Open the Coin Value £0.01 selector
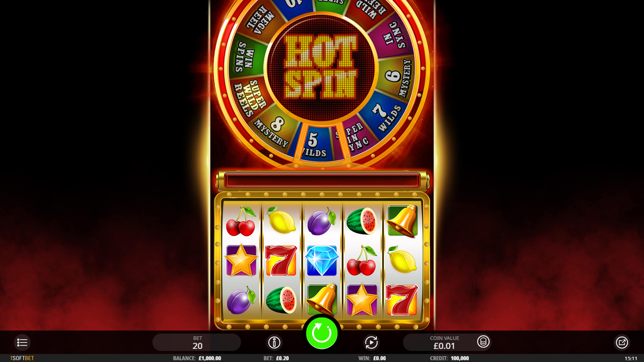Viewport: 644px width, 362px height. 444,342
